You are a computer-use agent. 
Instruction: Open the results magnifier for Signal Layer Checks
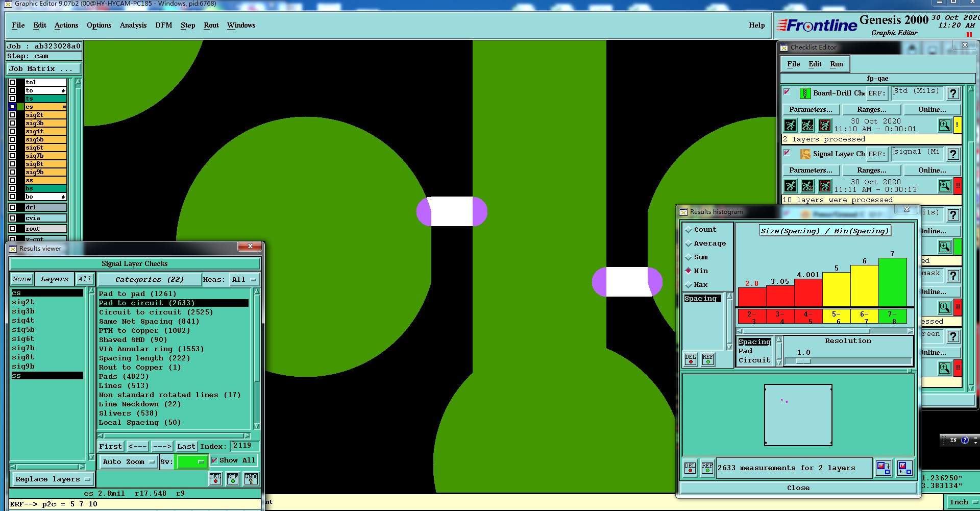coord(945,186)
